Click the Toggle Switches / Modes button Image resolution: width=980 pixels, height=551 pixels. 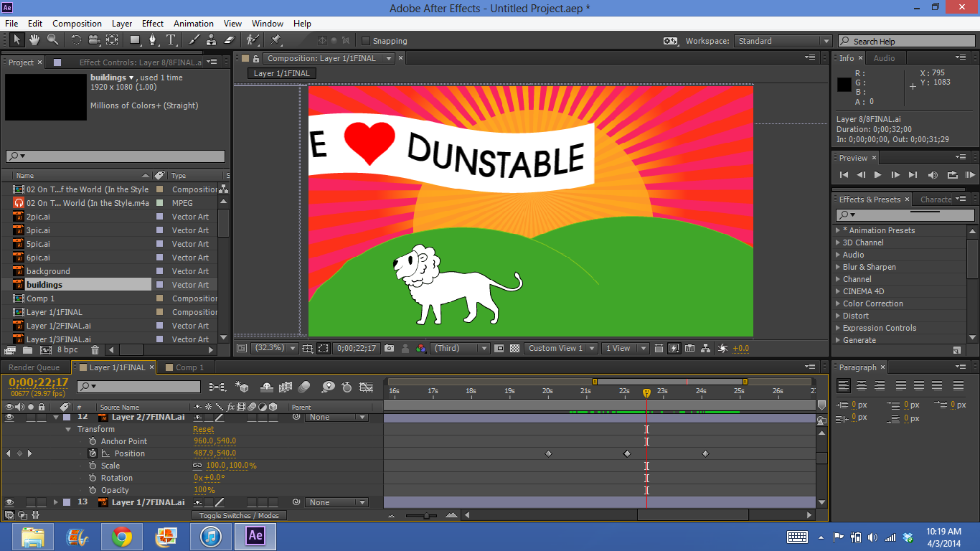pyautogui.click(x=239, y=515)
